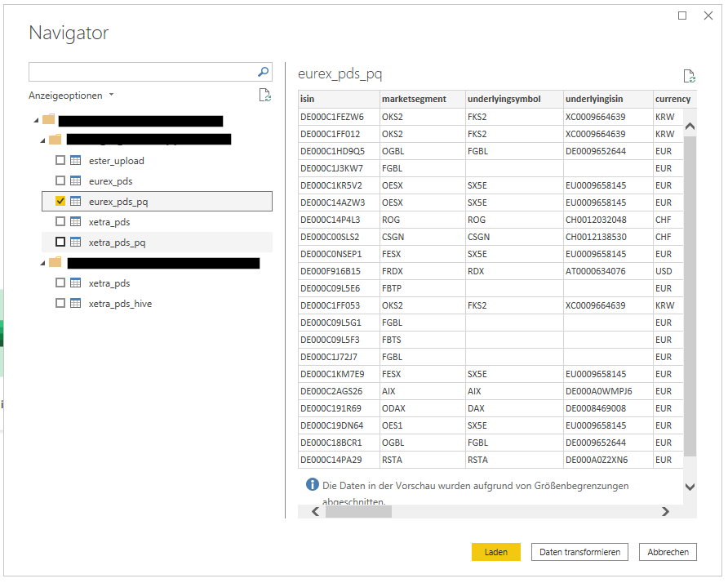728x583 pixels.
Task: Click cell DE000C1HD9Q5 in isin column
Action: pos(339,151)
